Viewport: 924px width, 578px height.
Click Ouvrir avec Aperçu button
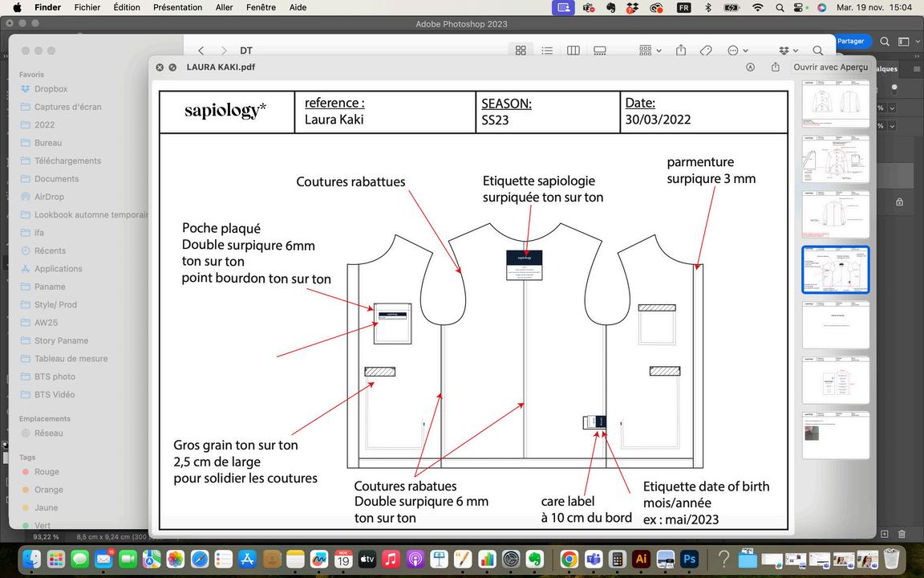point(830,67)
